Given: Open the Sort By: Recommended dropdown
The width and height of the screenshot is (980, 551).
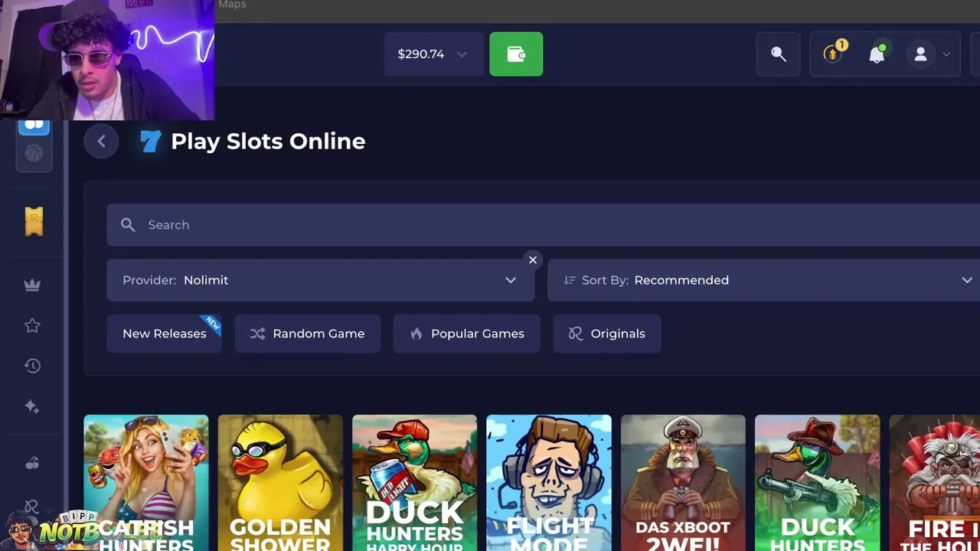Looking at the screenshot, I should (x=764, y=280).
